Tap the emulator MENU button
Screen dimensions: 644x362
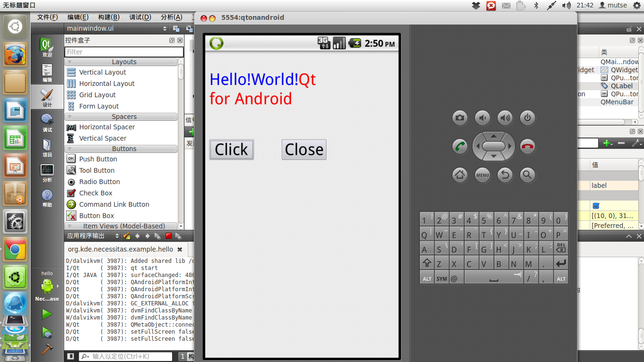tap(483, 175)
